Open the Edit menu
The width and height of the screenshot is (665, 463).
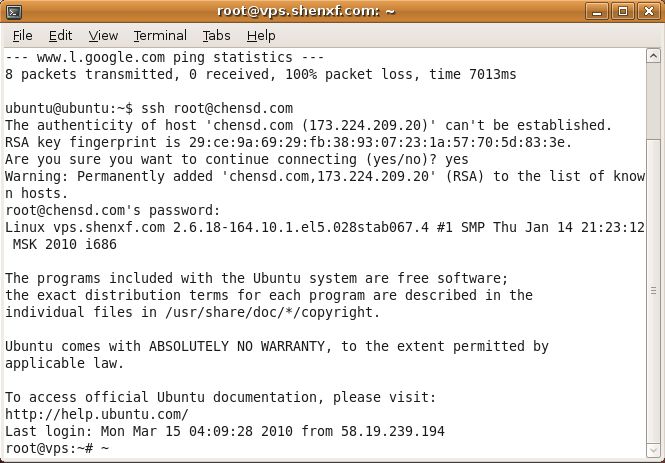(x=60, y=36)
